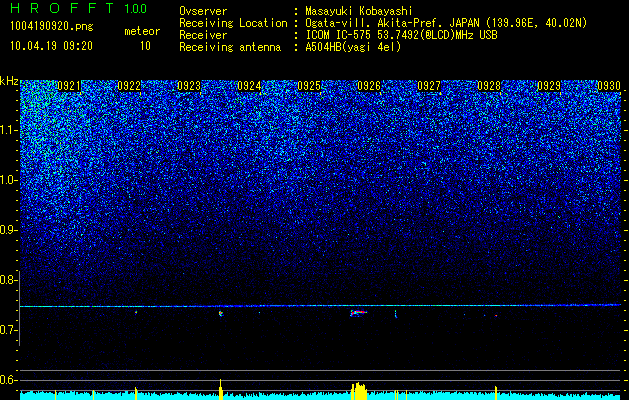Screen dimensions: 629x400
Task: Click the 0924 time marker
Action: point(249,86)
